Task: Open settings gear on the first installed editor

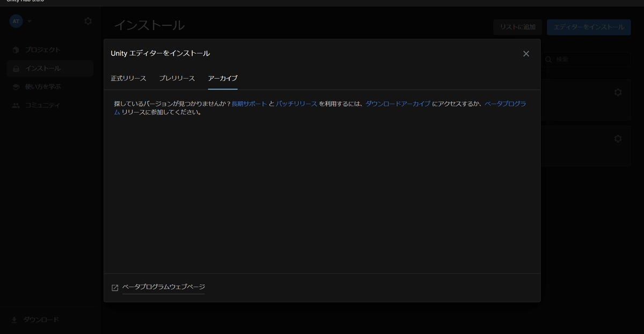Action: (617, 92)
